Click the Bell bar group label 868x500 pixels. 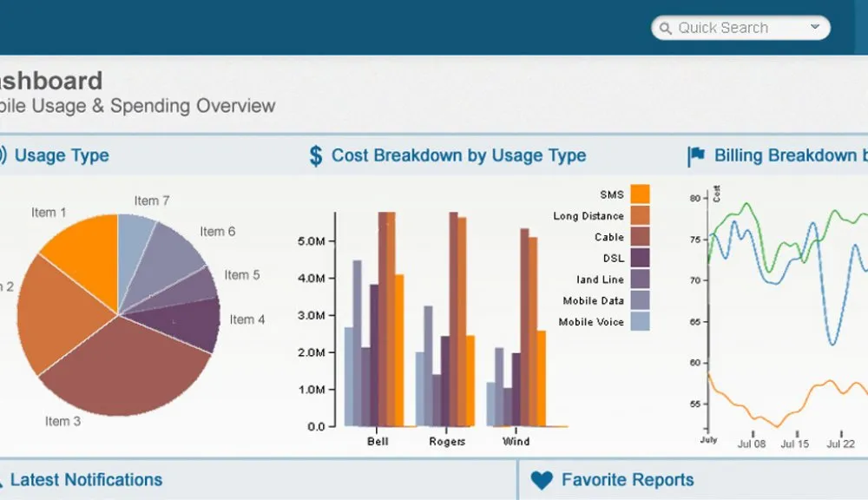[x=378, y=441]
